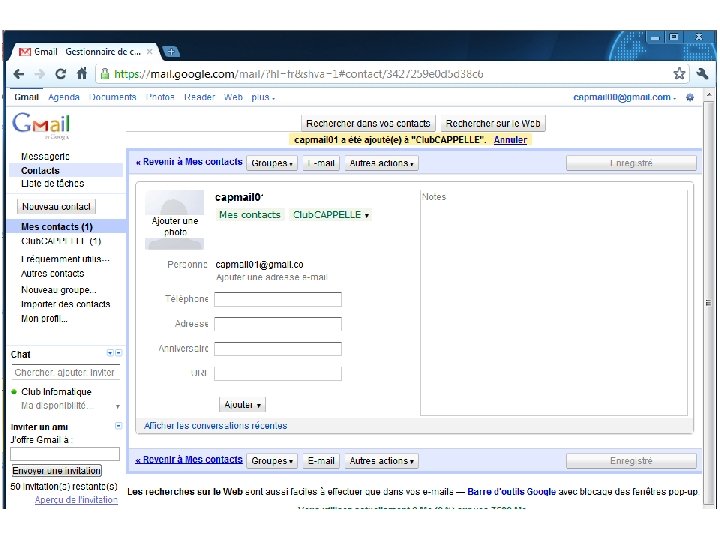
Task: Click bottom Revenir à Mes contacts link
Action: 189,460
